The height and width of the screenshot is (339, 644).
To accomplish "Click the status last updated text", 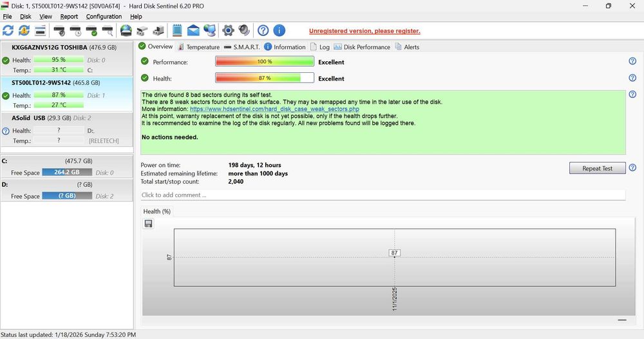I will [68, 334].
